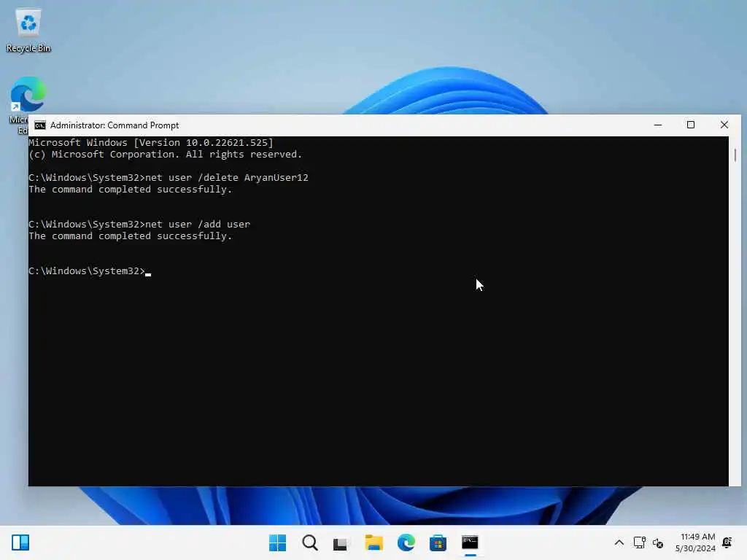Show hidden system tray icons
Viewport: 747px width, 560px height.
619,542
